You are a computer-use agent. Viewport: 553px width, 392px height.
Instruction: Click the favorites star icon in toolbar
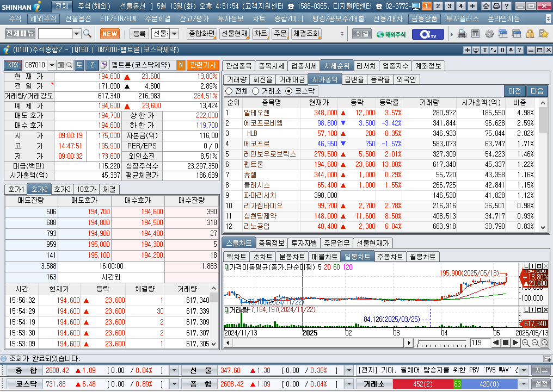click(544, 34)
